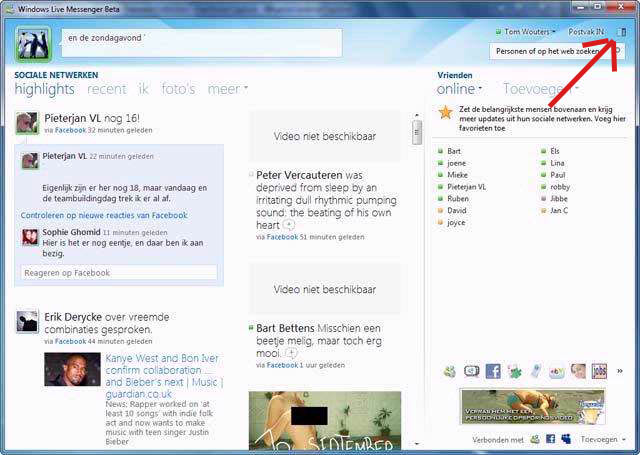Image resolution: width=640 pixels, height=455 pixels.
Task: Open Facebook link under Peter Vercauteren post
Action: (x=282, y=237)
